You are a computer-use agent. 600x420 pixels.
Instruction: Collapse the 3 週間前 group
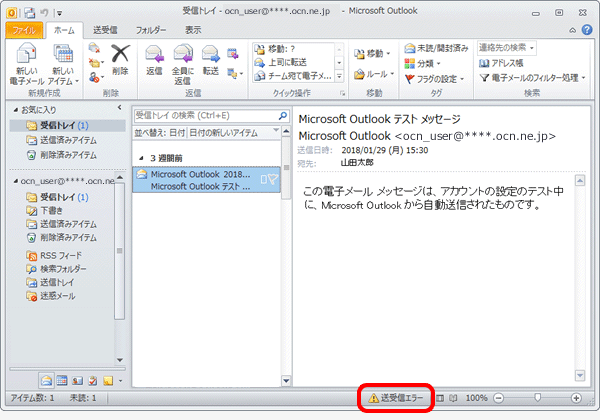142,158
